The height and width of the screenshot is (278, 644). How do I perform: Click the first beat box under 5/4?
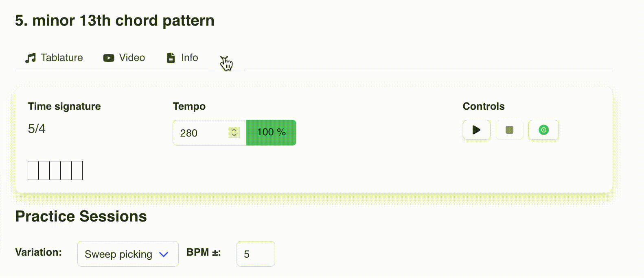[33, 170]
